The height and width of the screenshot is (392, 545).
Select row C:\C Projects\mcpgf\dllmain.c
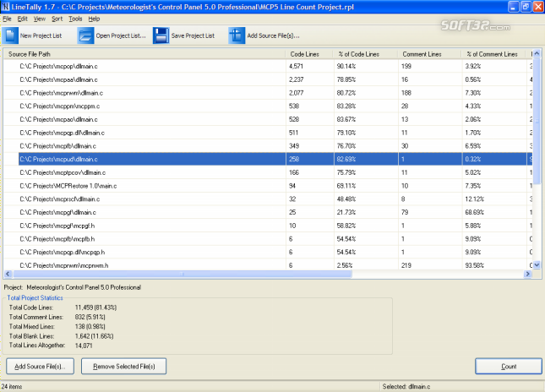coord(268,212)
